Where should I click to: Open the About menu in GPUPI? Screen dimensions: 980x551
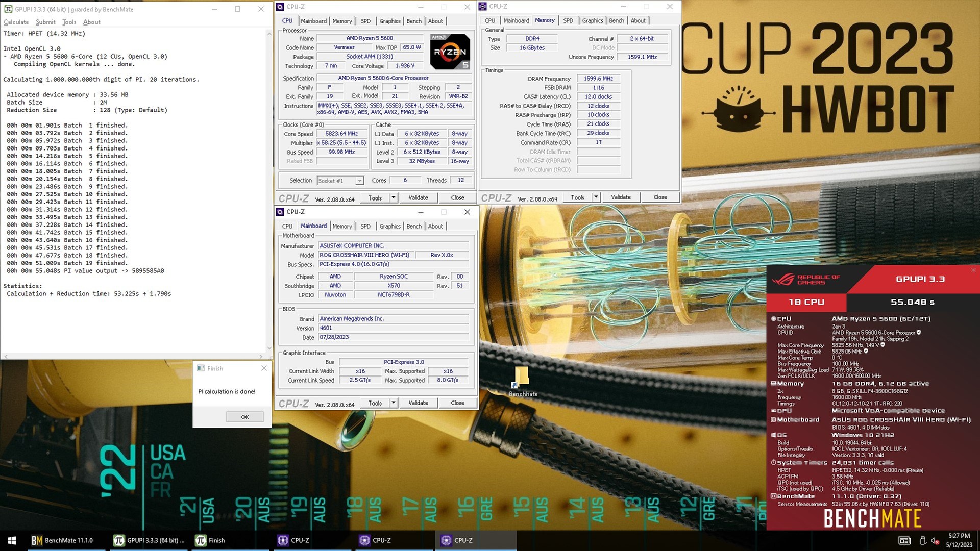point(92,22)
